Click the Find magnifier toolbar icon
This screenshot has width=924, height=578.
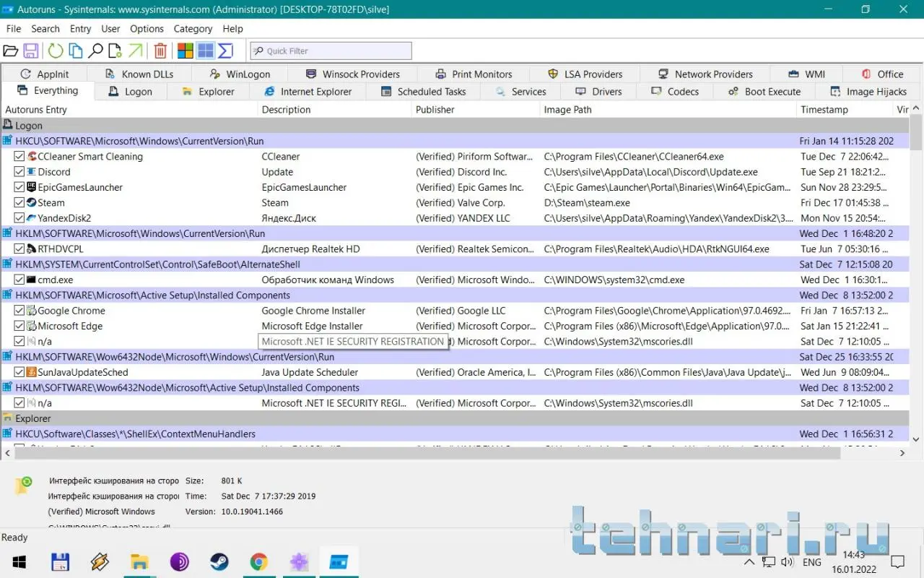coord(95,51)
